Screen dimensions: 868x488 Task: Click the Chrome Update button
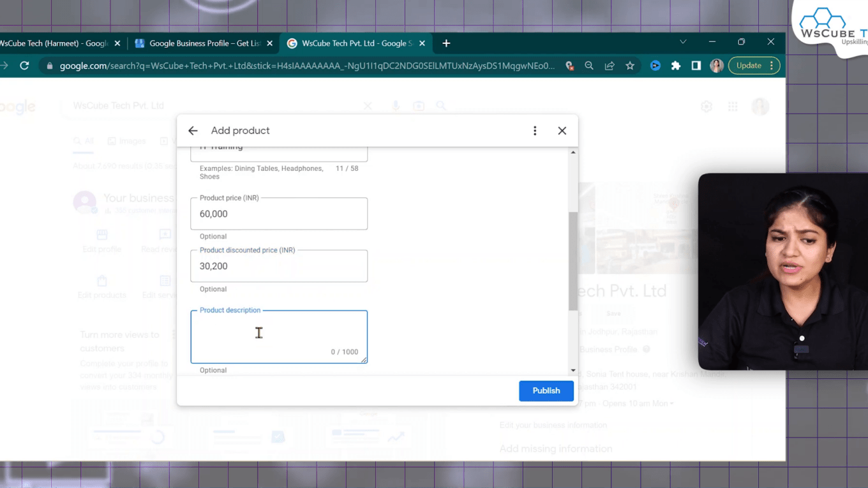[x=754, y=66]
